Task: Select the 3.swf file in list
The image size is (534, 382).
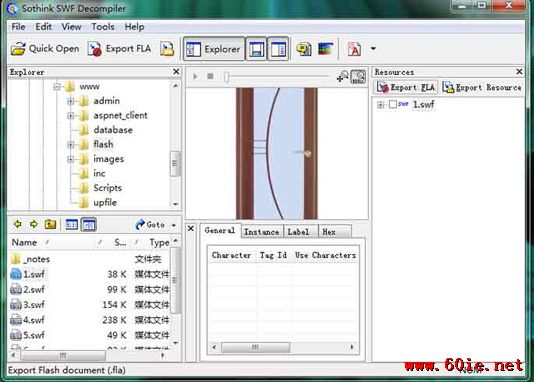Action: (34, 304)
